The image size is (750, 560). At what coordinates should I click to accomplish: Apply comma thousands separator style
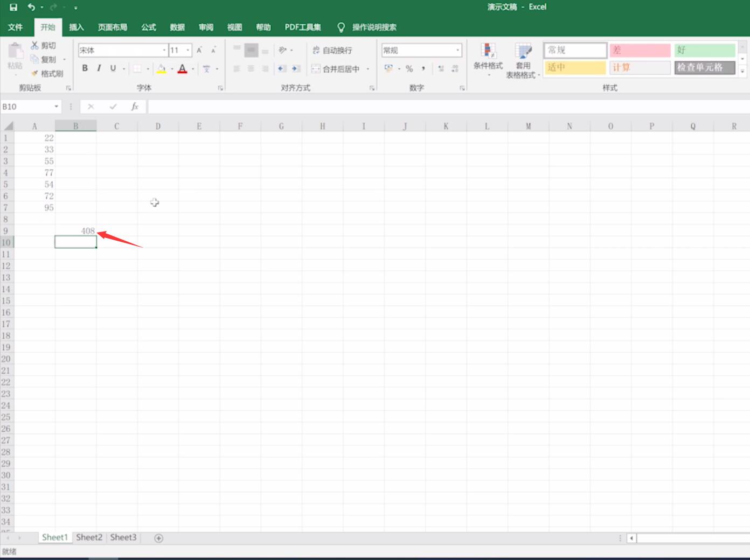(423, 68)
